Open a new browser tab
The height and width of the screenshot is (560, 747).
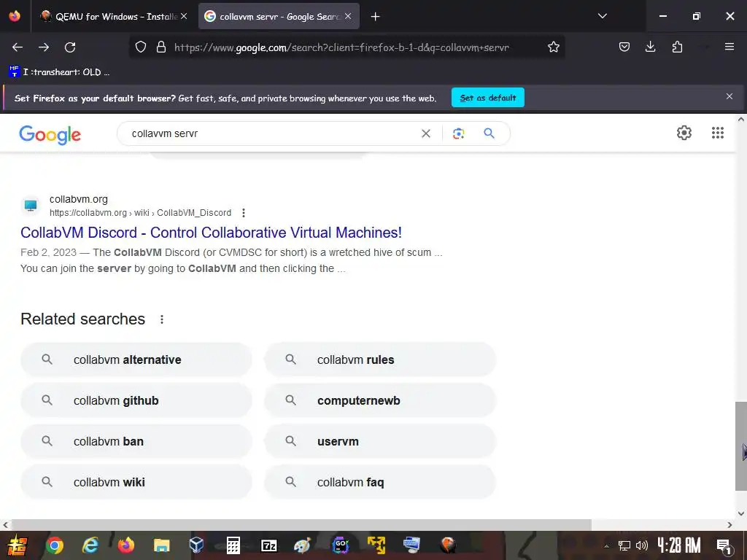[x=376, y=17]
